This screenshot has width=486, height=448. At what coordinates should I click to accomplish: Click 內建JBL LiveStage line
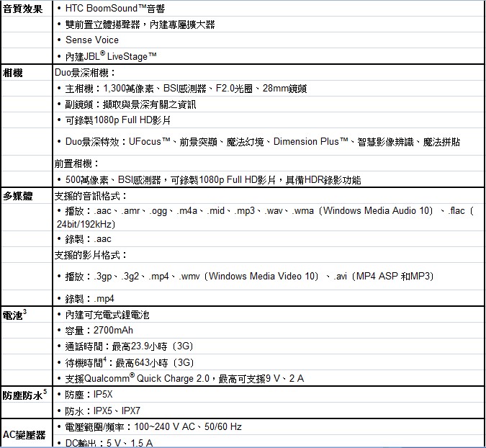(111, 56)
